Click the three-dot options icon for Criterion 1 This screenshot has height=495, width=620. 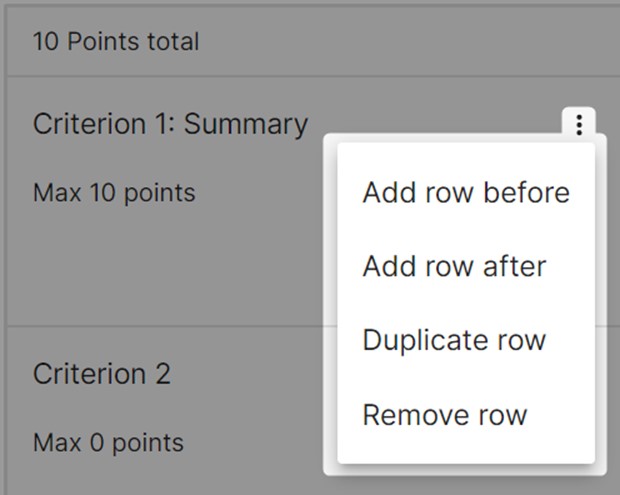578,124
